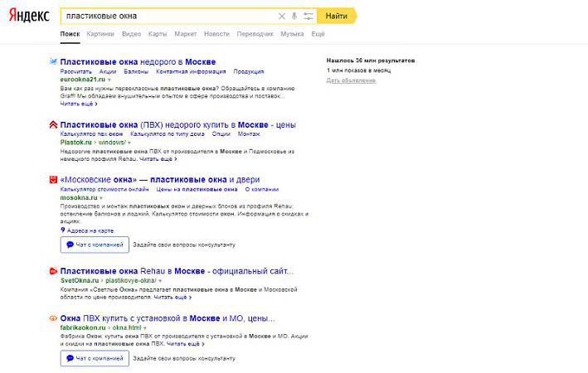
Task: Click the eurookna21.ru result favicon
Action: [53, 61]
